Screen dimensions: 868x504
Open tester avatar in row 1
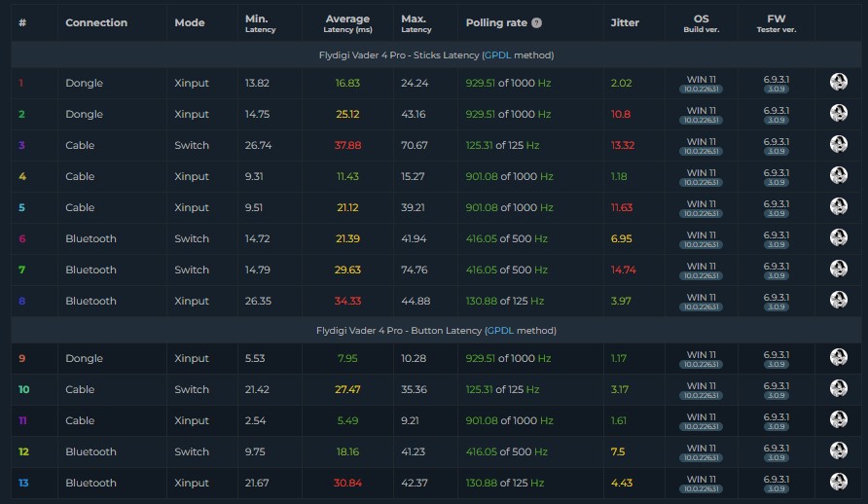(x=839, y=82)
